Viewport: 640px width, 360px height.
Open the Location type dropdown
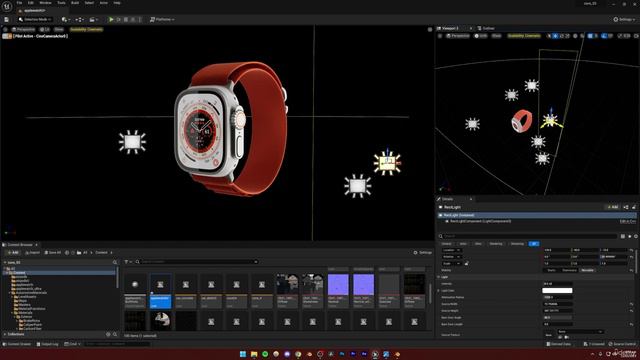[x=452, y=250]
